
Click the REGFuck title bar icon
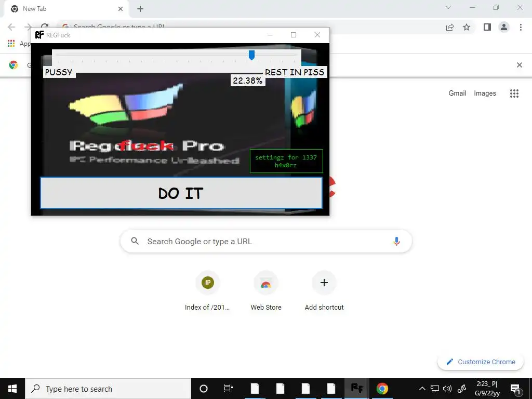coord(39,35)
